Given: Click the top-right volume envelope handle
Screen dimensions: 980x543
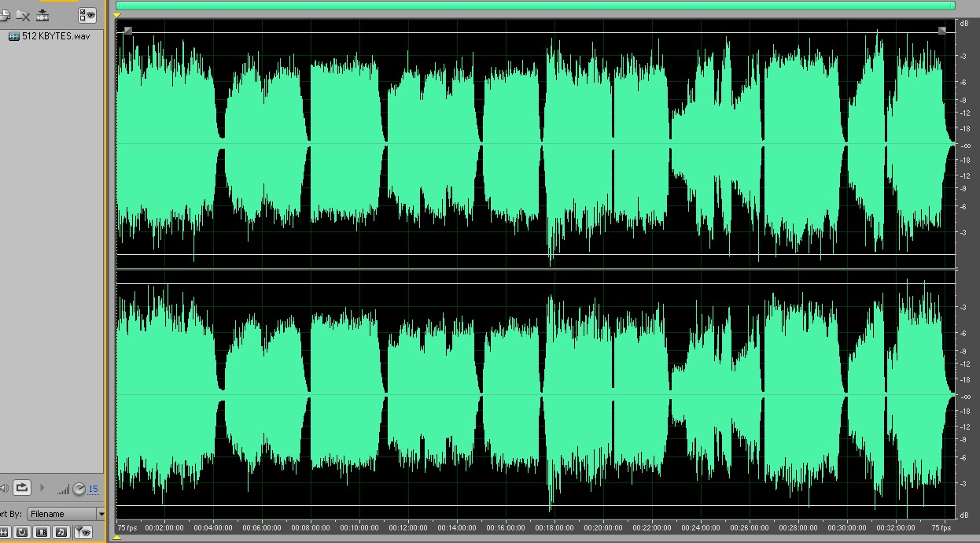Looking at the screenshot, I should pos(942,31).
